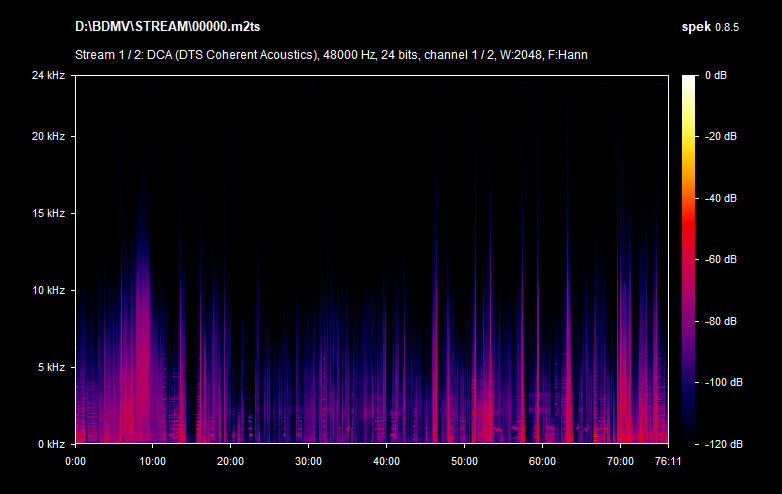
Task: Click the -120 dB color scale label
Action: tap(720, 443)
